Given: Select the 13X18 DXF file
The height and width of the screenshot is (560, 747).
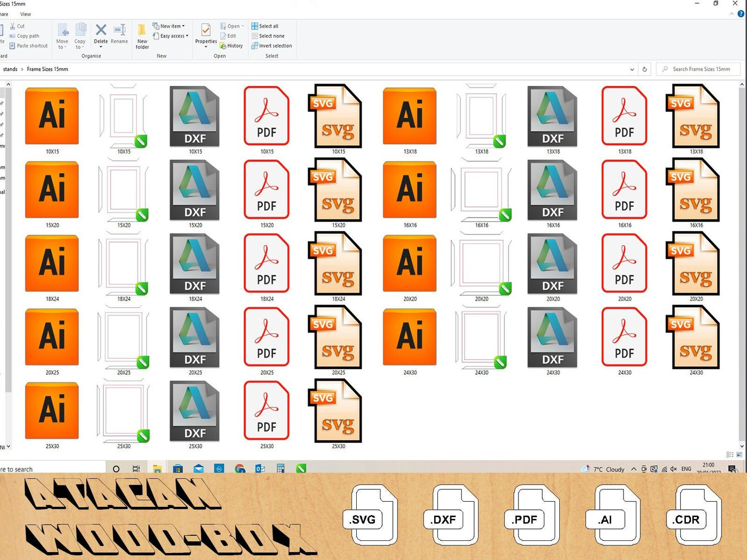Looking at the screenshot, I should (x=553, y=116).
